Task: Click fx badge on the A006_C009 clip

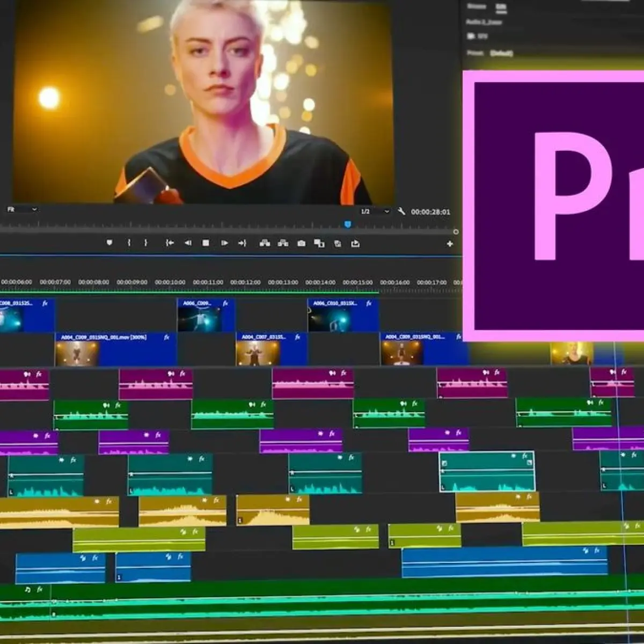Action: pyautogui.click(x=225, y=303)
